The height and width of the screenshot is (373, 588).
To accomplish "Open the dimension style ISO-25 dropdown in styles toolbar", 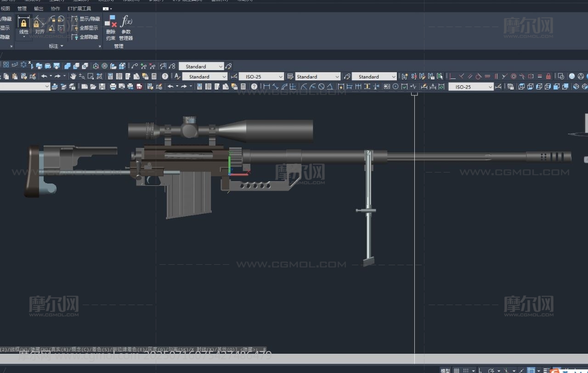I will pos(261,77).
